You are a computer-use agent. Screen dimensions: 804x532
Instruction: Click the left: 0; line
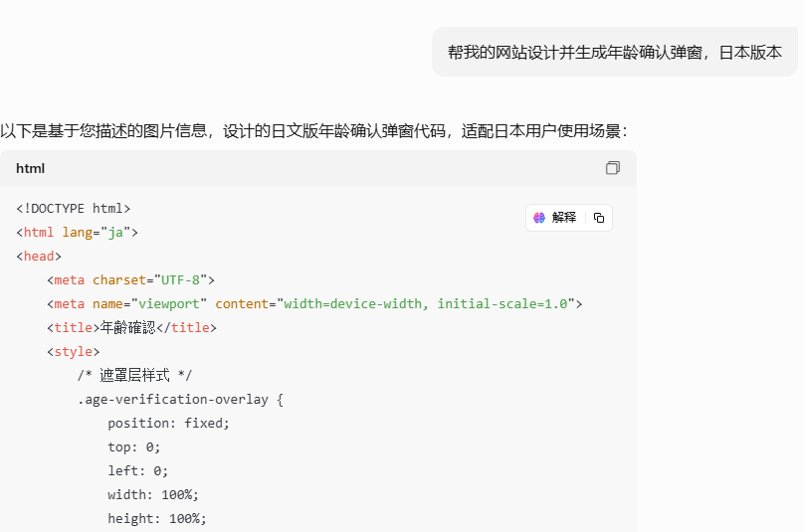[138, 470]
